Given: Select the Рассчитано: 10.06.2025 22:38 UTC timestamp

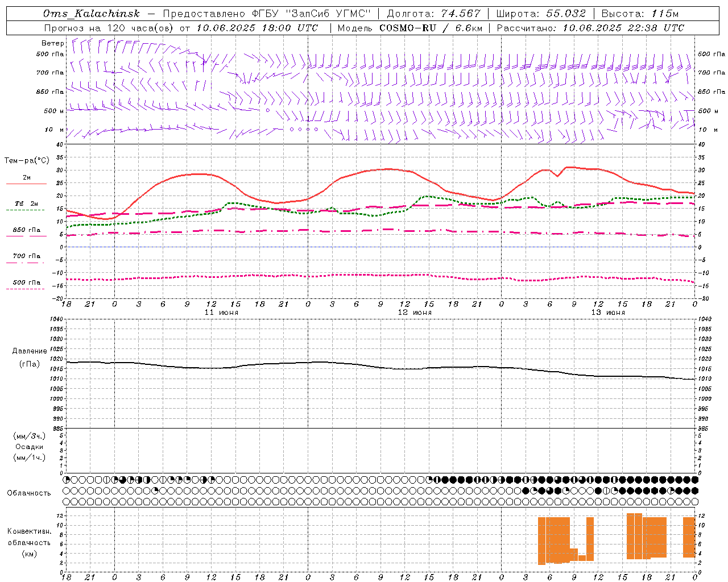Looking at the screenshot, I should coord(590,28).
